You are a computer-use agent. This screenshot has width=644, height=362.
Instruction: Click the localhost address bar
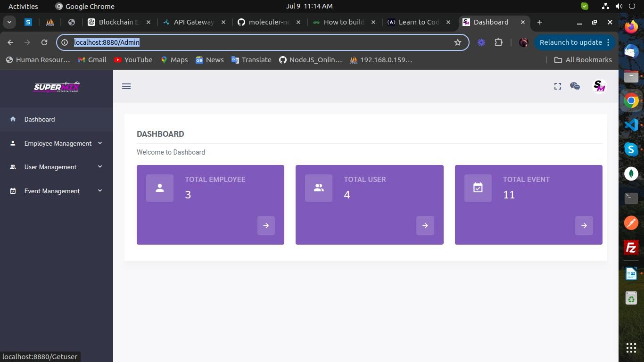pos(259,42)
